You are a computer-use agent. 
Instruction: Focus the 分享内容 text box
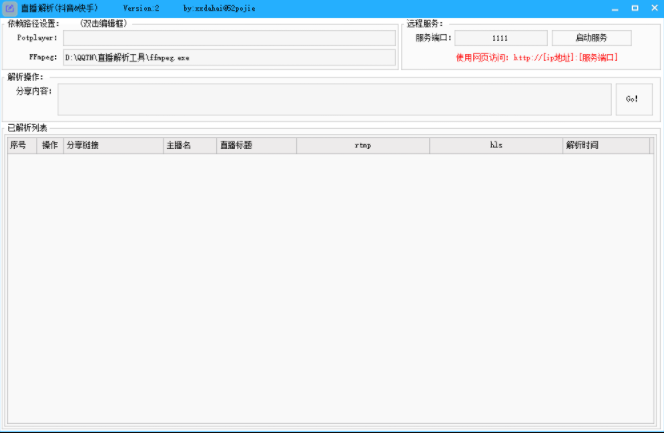(334, 99)
